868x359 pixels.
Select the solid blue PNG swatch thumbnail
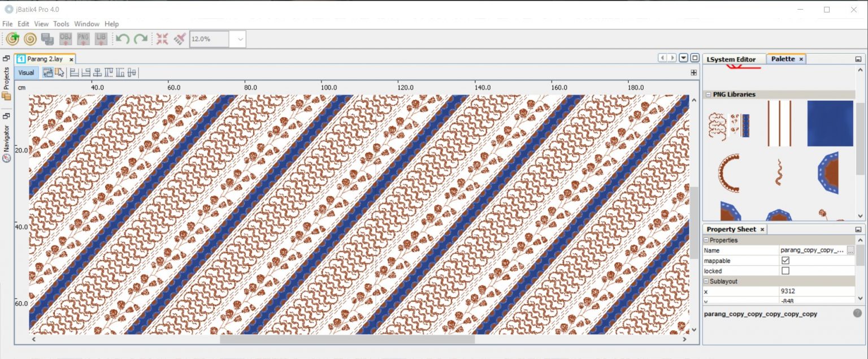(830, 123)
